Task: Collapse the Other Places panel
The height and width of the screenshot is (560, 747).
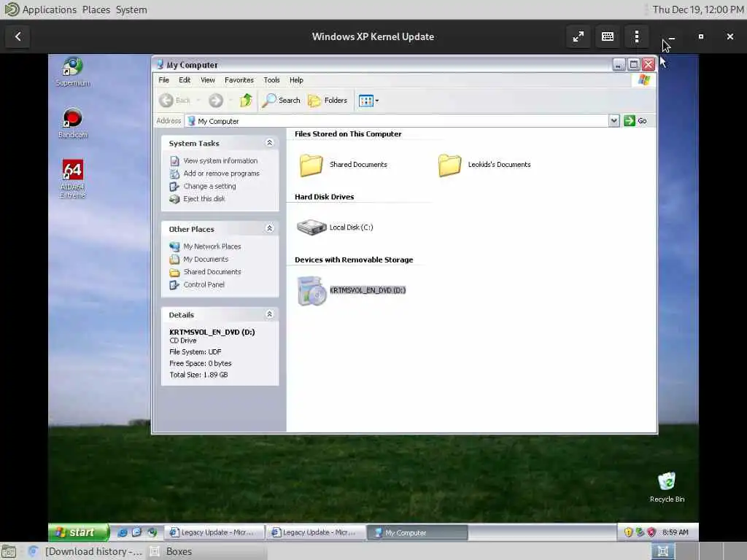Action: click(x=269, y=228)
